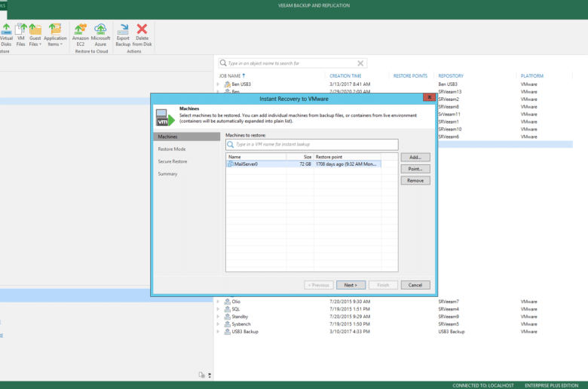Click Next in the recovery wizard
The image size is (588, 389).
[351, 285]
